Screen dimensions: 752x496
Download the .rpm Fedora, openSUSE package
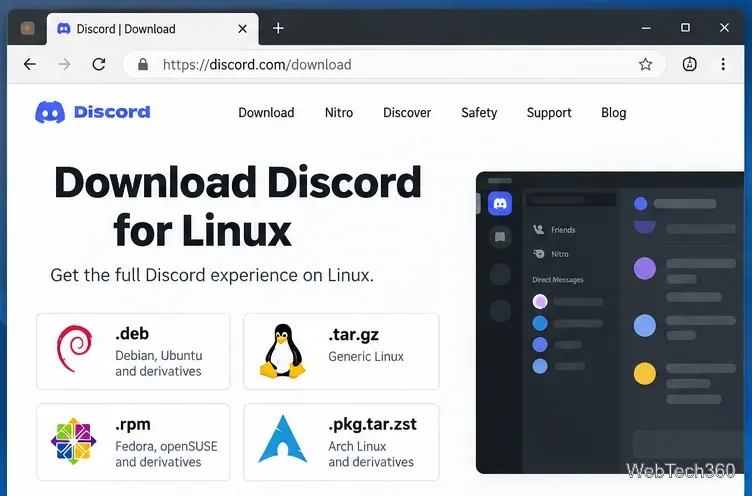[133, 442]
